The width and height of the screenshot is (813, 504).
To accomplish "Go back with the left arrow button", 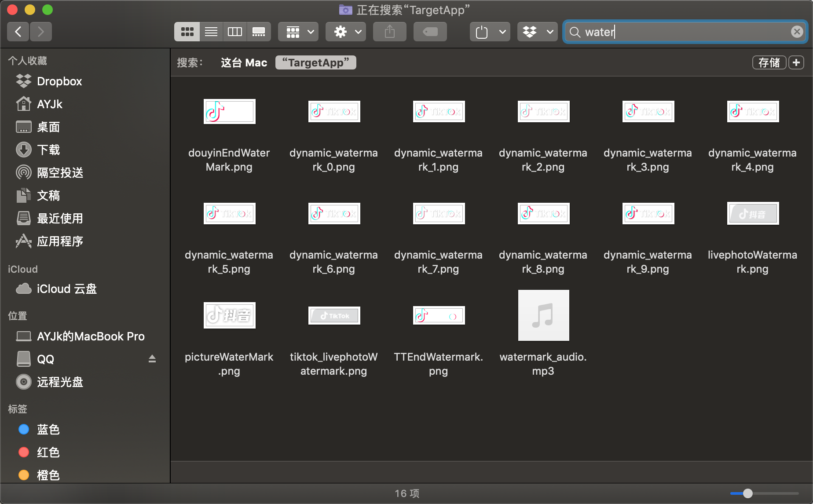I will (x=18, y=32).
